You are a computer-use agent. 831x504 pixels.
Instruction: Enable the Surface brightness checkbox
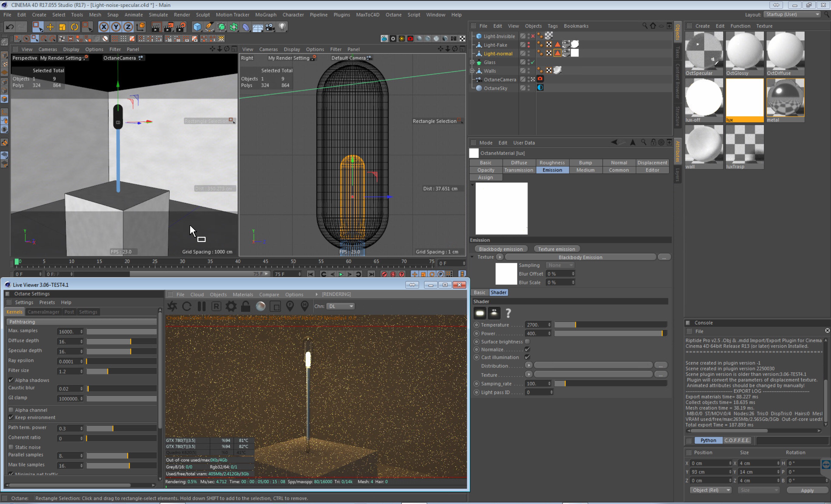(x=527, y=341)
